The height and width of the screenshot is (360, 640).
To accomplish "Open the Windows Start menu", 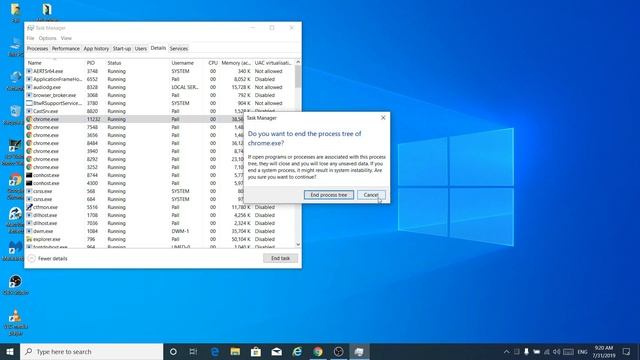I will (10, 351).
